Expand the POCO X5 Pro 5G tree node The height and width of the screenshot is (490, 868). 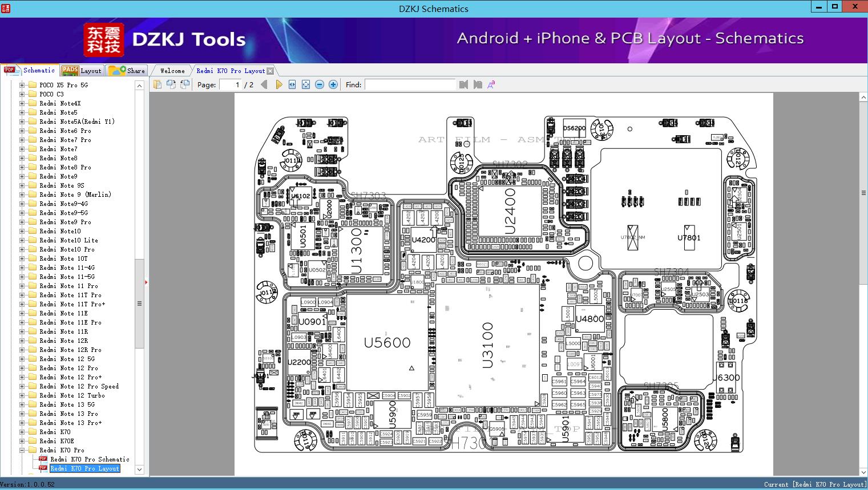click(x=22, y=85)
